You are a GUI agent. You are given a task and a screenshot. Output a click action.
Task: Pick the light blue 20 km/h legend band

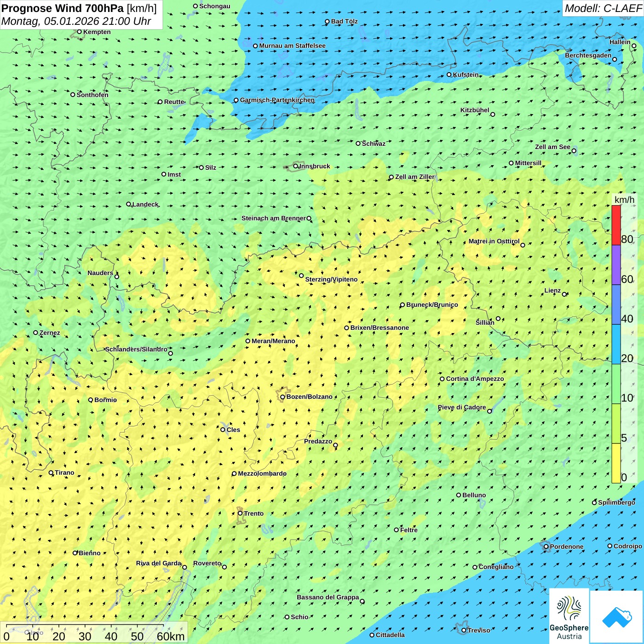point(616,344)
